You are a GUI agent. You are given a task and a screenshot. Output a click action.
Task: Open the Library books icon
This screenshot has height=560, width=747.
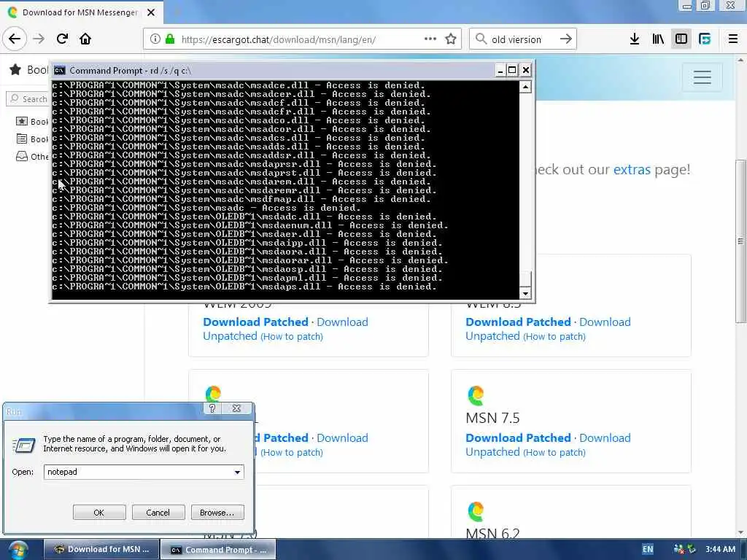coord(658,39)
